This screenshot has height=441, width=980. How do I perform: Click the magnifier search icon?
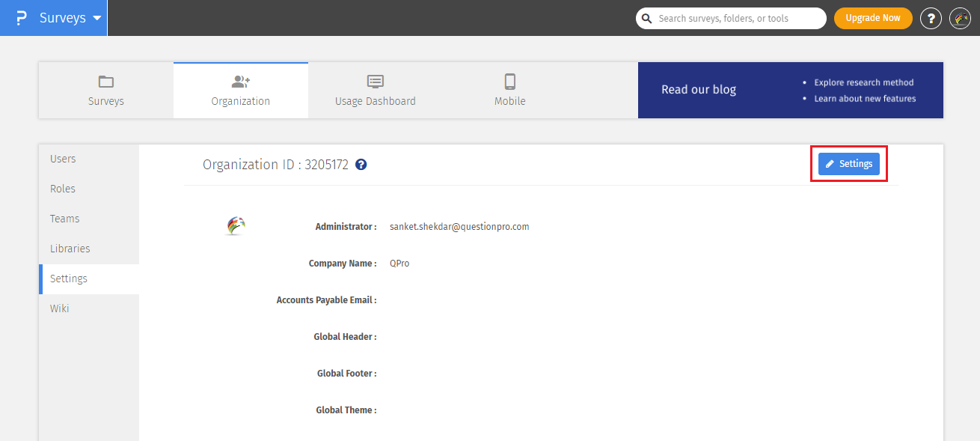tap(647, 18)
